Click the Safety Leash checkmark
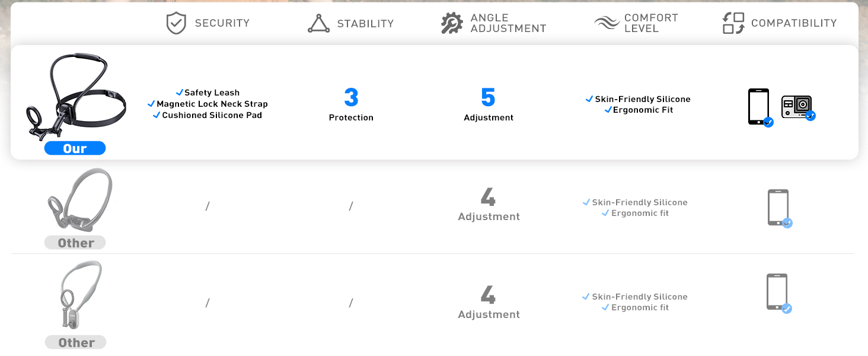The height and width of the screenshot is (356, 868). click(180, 93)
